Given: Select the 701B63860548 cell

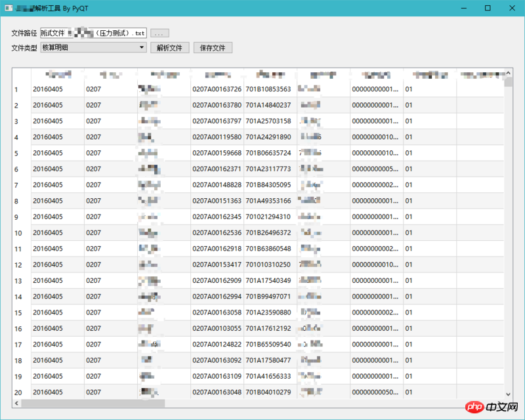Looking at the screenshot, I should [270, 249].
